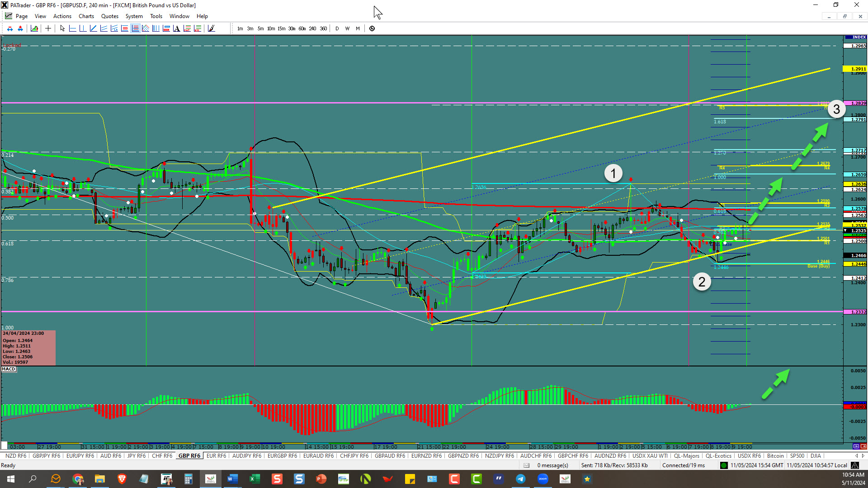Click the PAT levels tool icon
Screen dimensions: 868x488
[x=187, y=28]
